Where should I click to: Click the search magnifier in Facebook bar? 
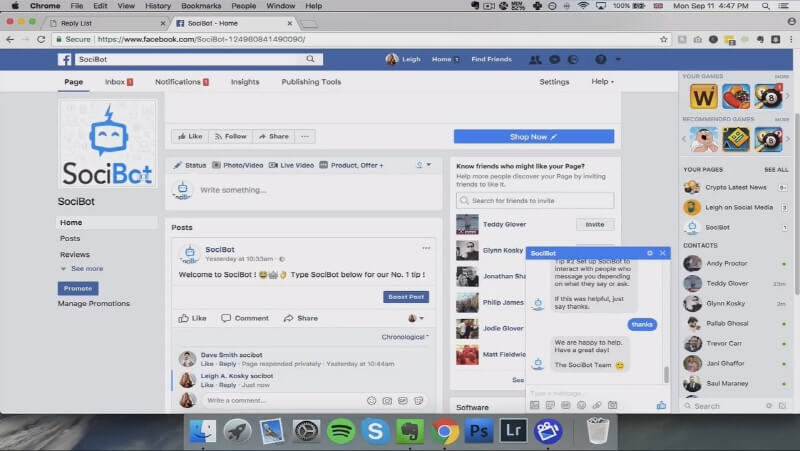(x=310, y=59)
